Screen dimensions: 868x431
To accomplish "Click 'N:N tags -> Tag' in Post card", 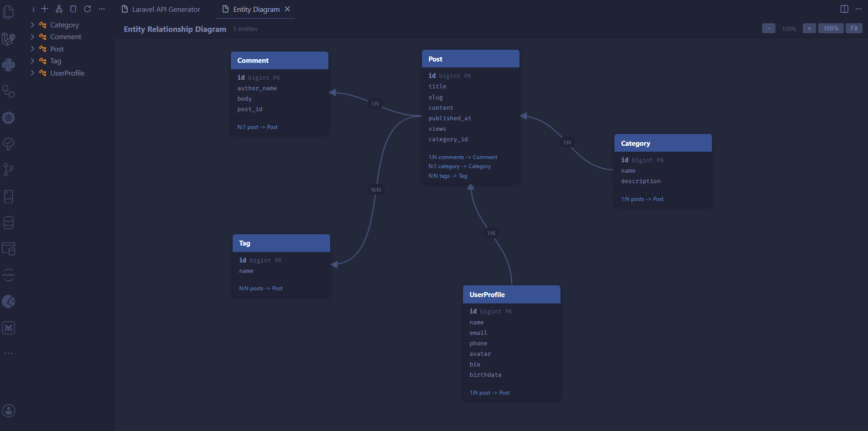I will pyautogui.click(x=448, y=176).
